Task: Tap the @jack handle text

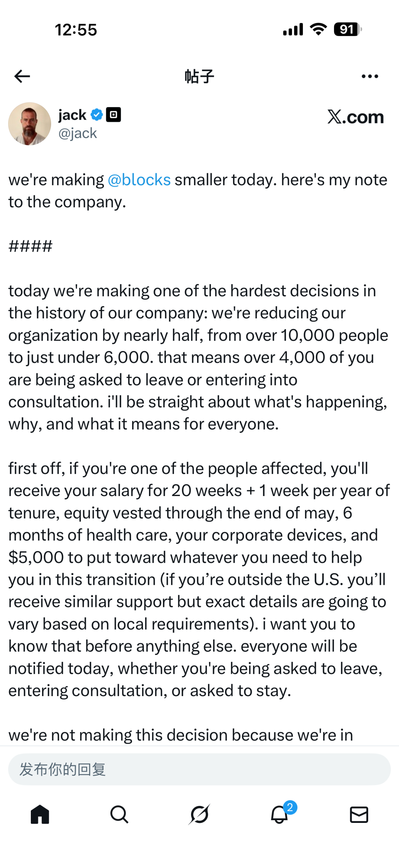Action: [78, 133]
